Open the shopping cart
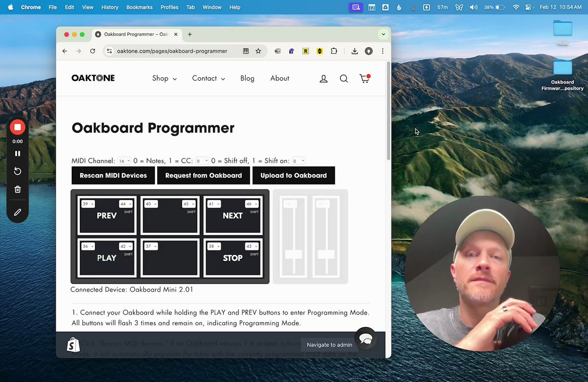588x382 pixels. pos(365,79)
